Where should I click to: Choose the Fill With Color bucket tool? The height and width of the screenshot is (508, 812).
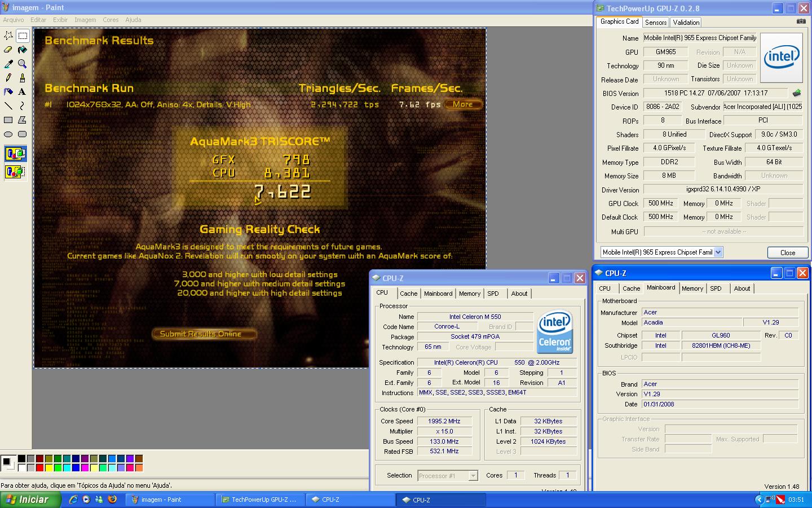coord(23,50)
